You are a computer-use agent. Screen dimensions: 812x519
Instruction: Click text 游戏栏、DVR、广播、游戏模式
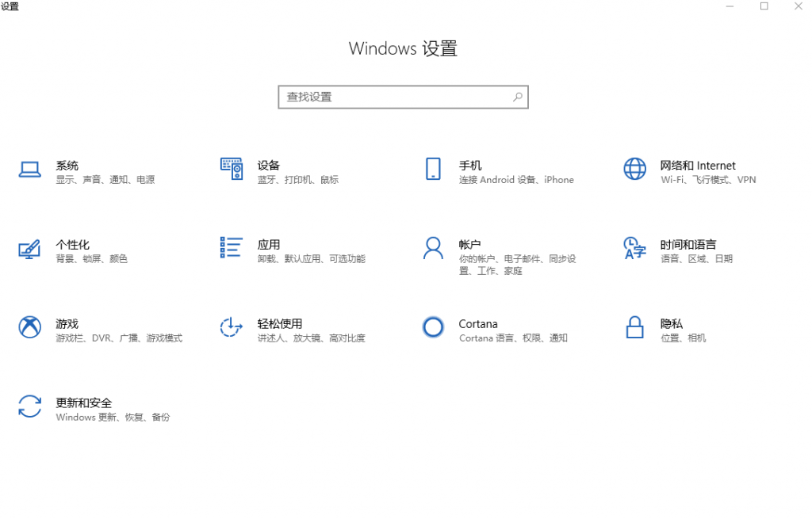click(x=119, y=338)
